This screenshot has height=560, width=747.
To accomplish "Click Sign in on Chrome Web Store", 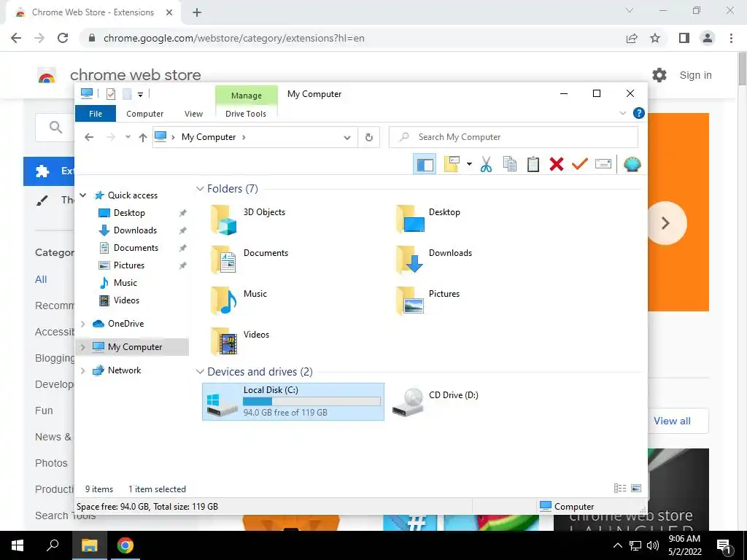I will click(x=695, y=75).
